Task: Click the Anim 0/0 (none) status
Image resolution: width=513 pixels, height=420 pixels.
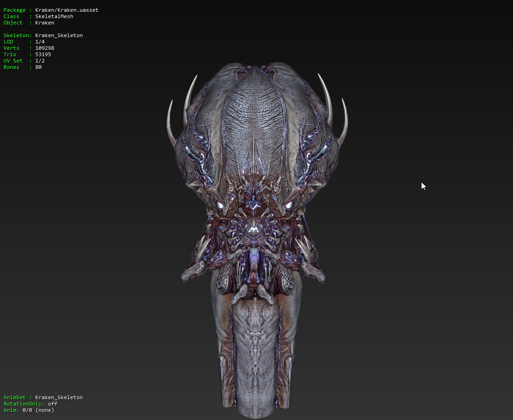Action: [x=38, y=410]
